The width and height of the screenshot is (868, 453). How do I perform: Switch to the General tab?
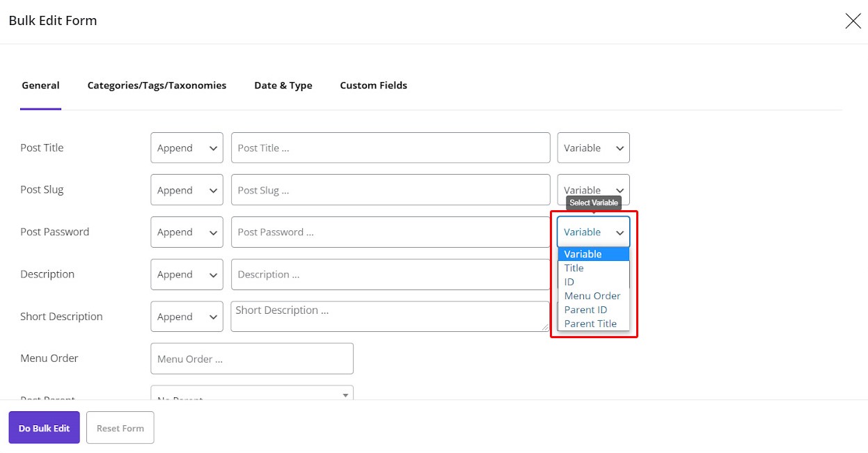click(x=40, y=86)
